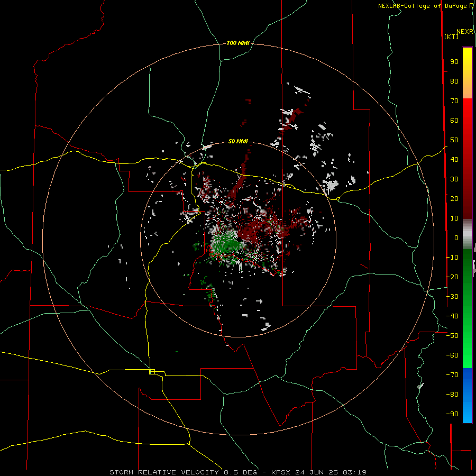Screen dimensions: 476x476
Task: Click the gray zero-velocity segment of color bar
Action: tap(467, 235)
